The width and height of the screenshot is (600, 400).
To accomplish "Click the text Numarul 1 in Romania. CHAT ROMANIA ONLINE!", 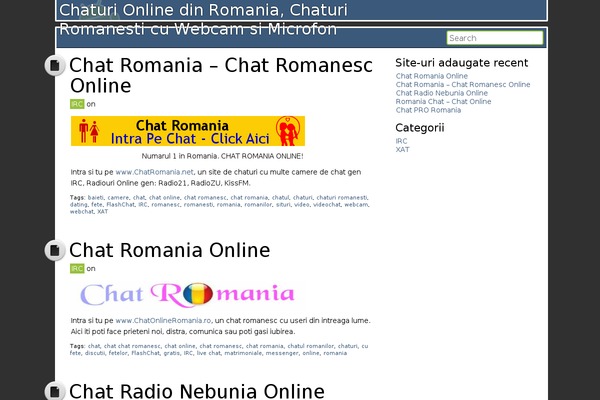I will (x=222, y=156).
